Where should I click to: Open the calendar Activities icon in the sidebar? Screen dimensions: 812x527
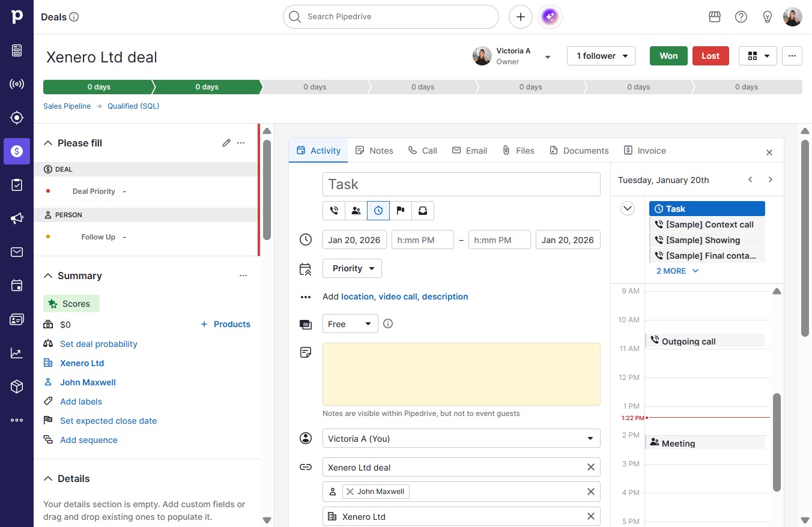[x=17, y=286]
